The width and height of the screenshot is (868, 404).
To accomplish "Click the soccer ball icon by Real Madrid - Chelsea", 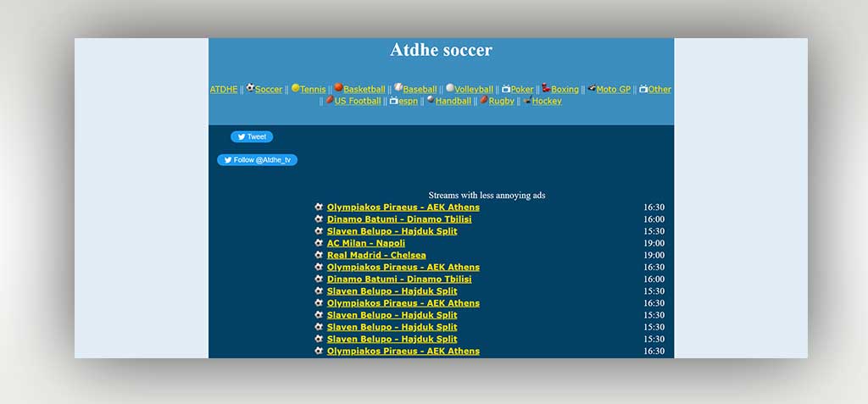I will (319, 255).
